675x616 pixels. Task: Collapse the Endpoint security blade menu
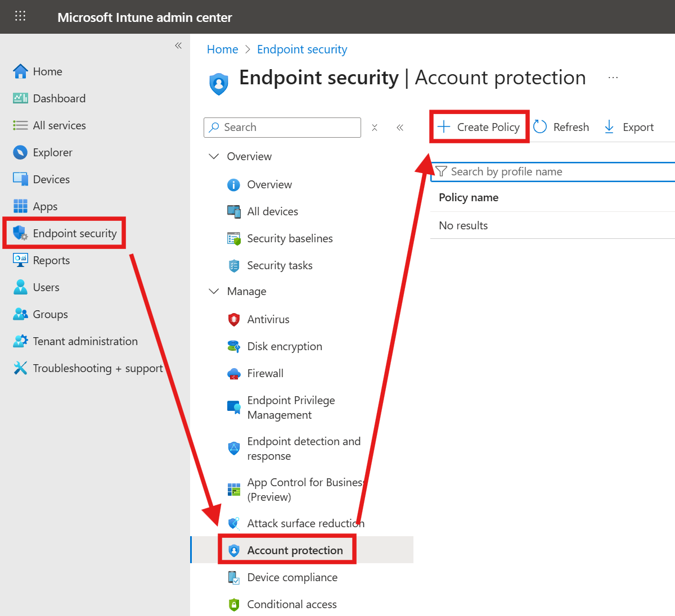(x=400, y=128)
